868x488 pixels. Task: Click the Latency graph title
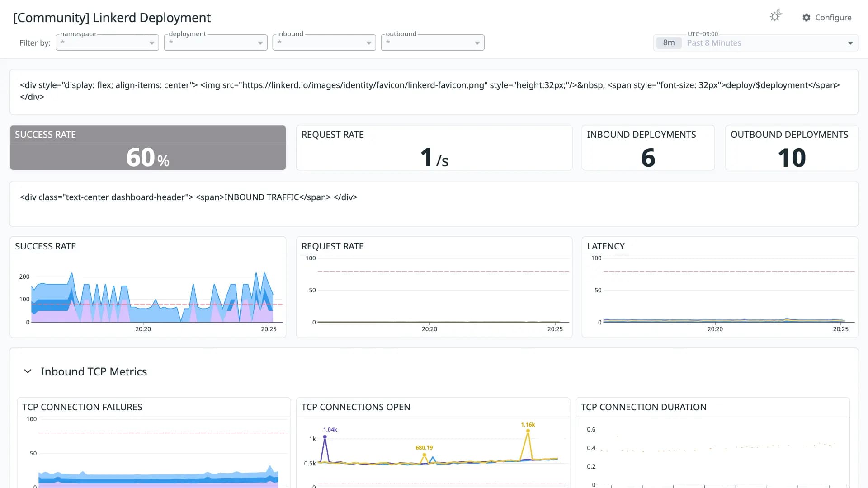[606, 246]
